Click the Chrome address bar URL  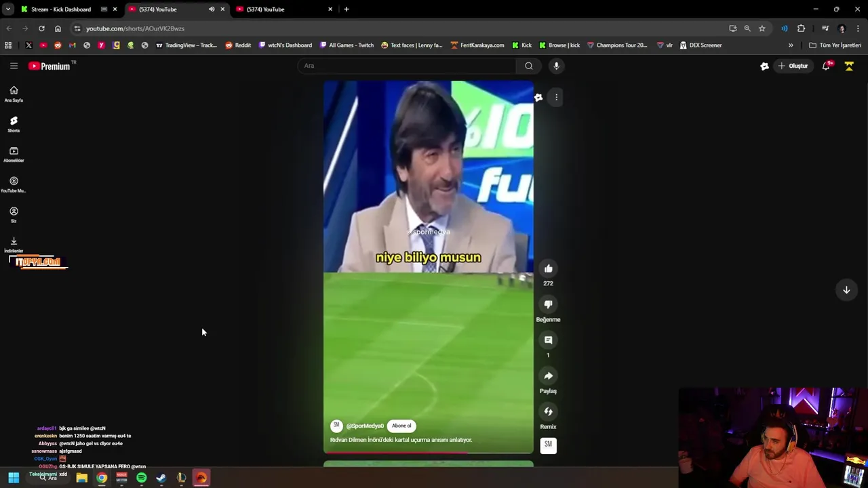[135, 28]
